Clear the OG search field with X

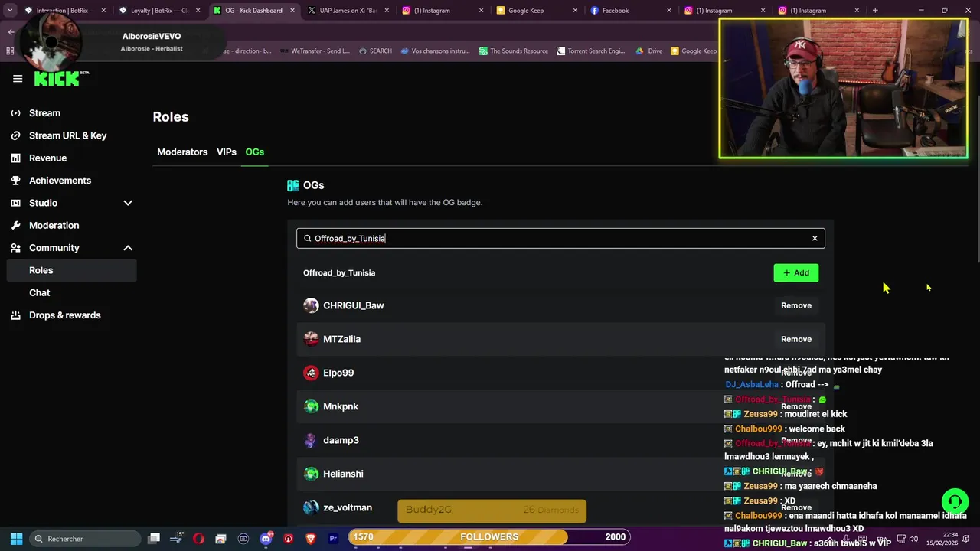coord(815,238)
